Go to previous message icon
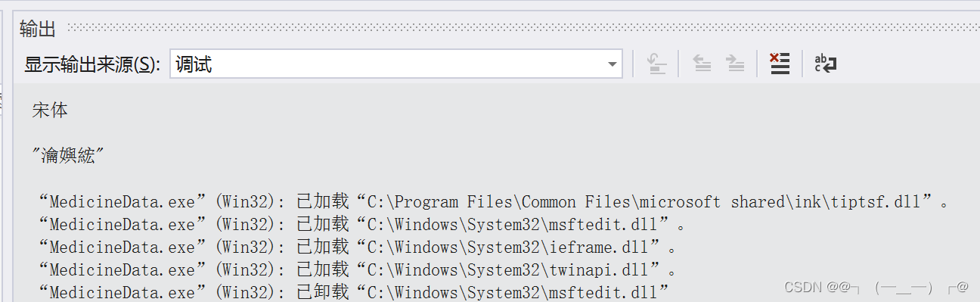Screen dimensions: 980x302 702,64
